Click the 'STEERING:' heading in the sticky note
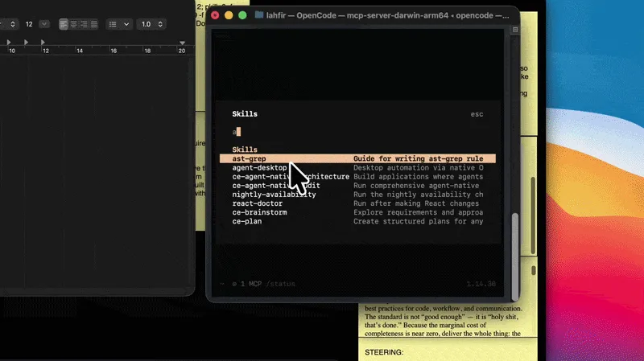Image resolution: width=644 pixels, height=361 pixels. pos(384,352)
